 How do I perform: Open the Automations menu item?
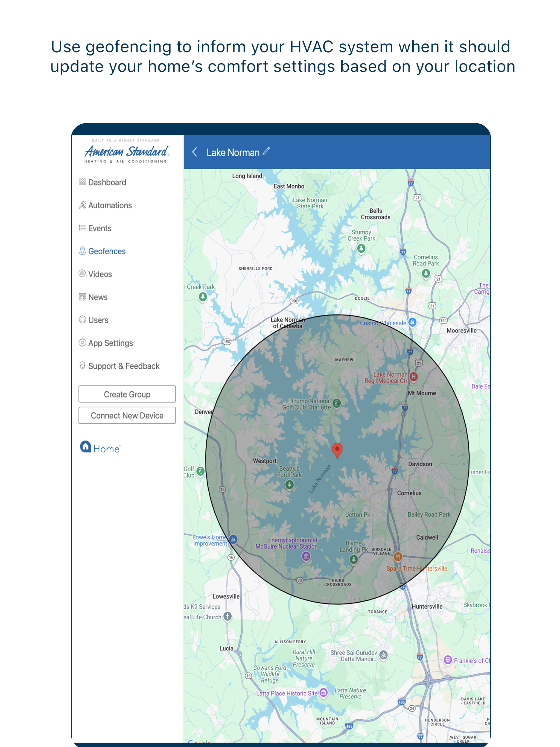pos(105,205)
